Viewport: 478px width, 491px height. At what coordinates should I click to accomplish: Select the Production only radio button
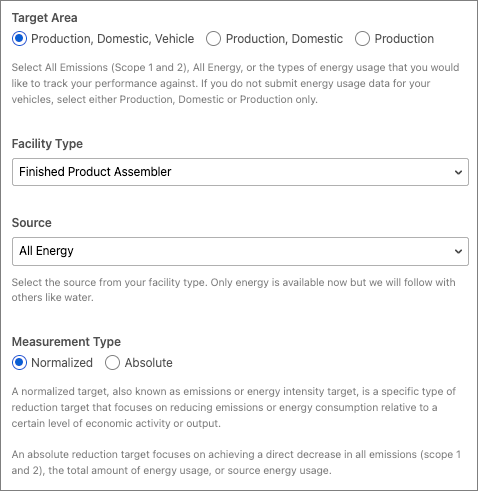coord(362,39)
